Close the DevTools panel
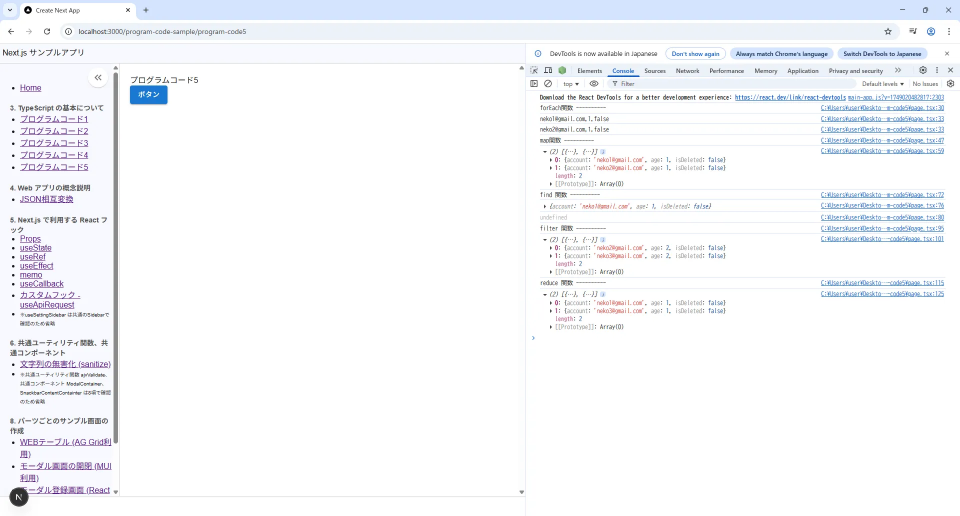Viewport: 960px width, 516px height. [950, 70]
